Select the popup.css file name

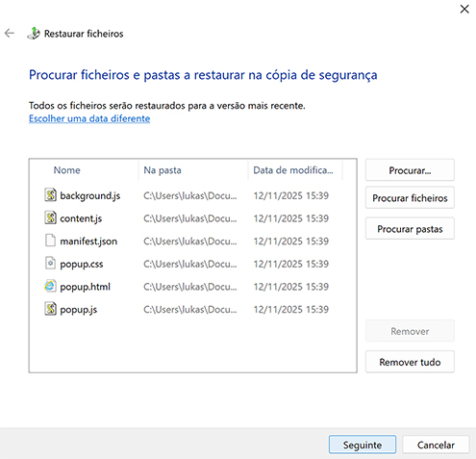point(82,264)
